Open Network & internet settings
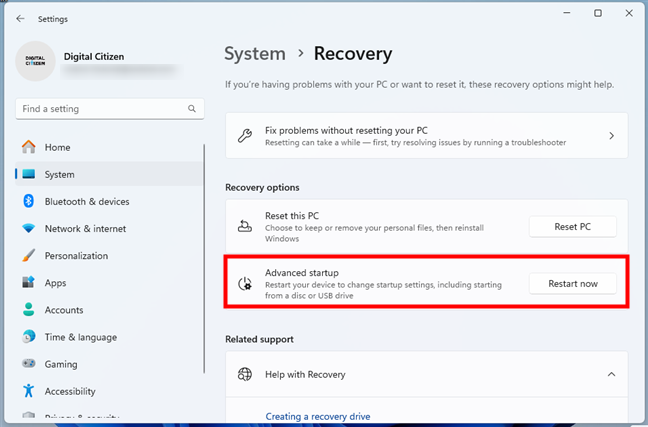 pos(85,228)
